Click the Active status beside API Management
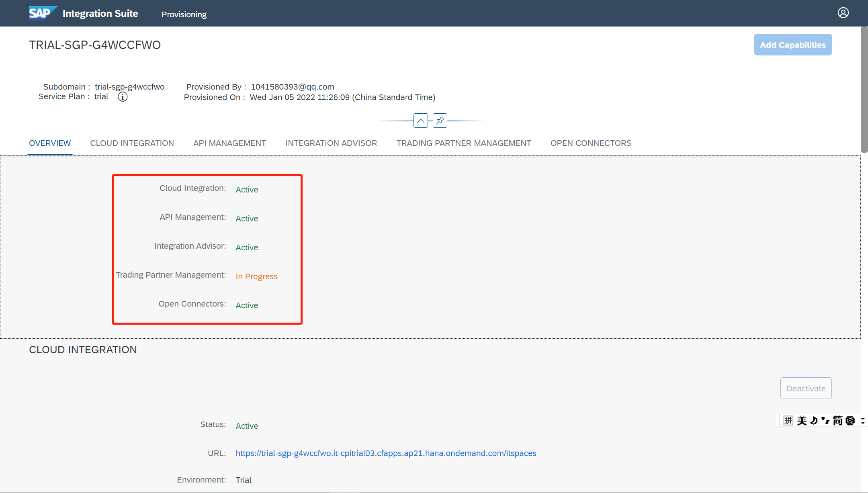This screenshot has height=493, width=868. [x=247, y=219]
